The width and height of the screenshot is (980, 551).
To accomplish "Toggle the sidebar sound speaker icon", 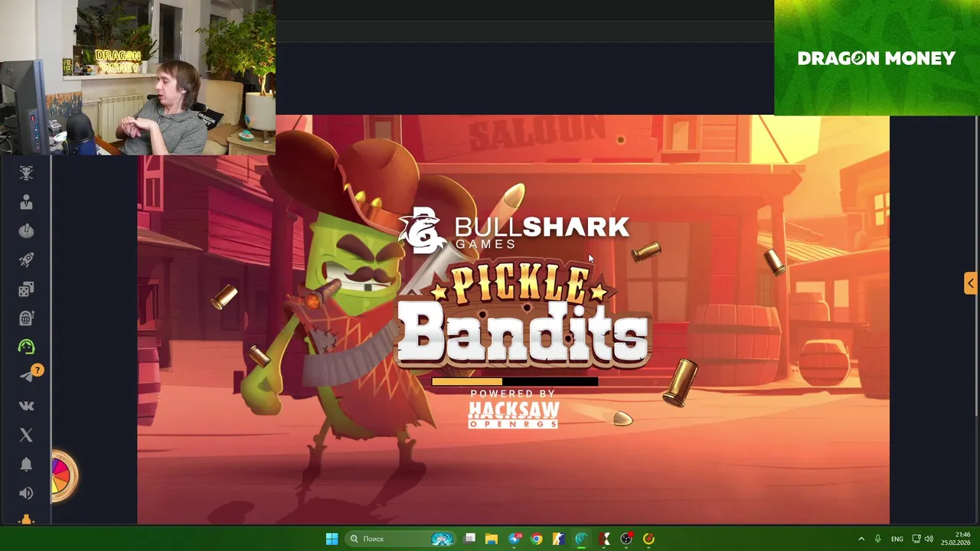I will coord(26,494).
